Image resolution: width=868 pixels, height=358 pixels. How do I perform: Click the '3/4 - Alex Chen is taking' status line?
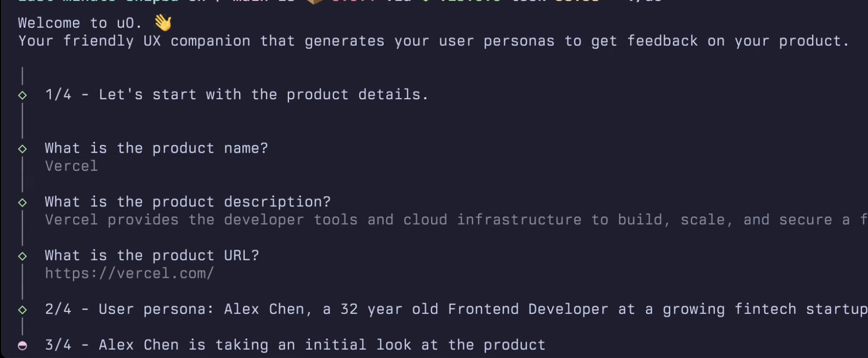pos(295,345)
